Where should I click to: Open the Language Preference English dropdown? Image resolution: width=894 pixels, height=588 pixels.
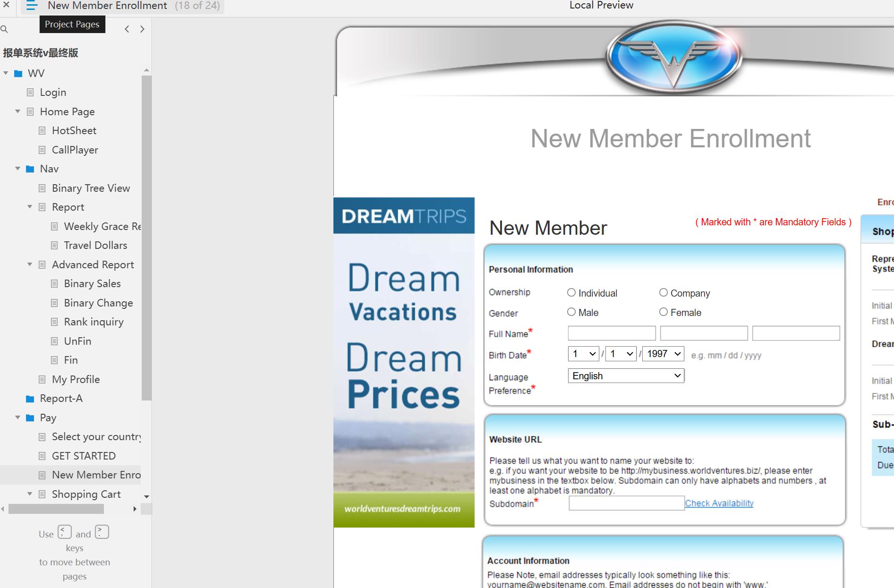click(x=626, y=376)
